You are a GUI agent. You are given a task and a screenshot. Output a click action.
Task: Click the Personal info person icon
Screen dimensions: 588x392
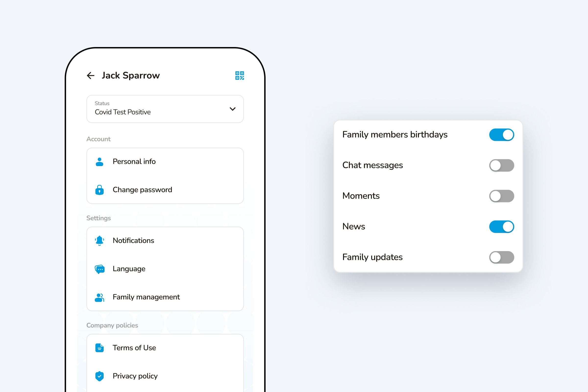click(x=99, y=162)
